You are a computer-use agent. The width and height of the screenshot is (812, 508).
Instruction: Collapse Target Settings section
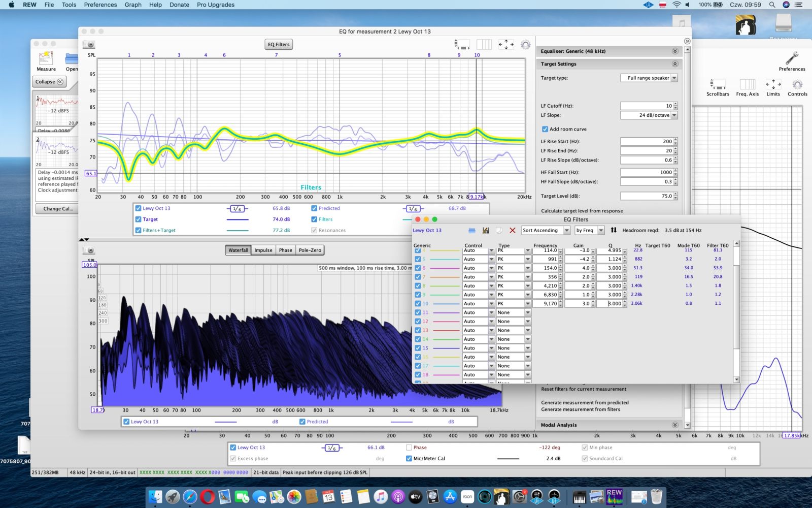675,64
